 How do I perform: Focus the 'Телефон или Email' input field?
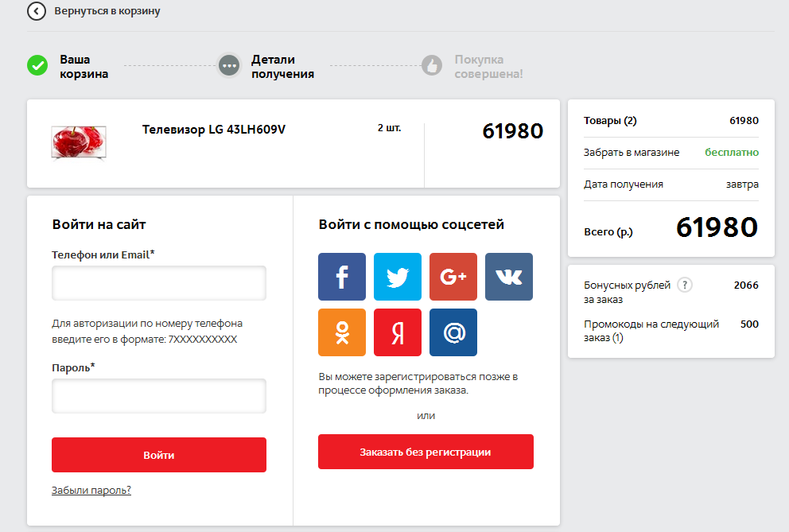(159, 283)
